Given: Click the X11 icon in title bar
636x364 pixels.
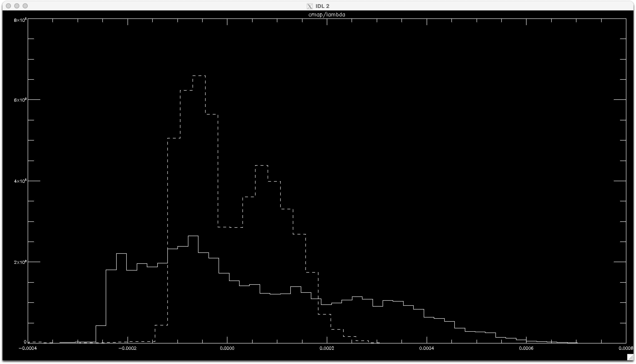Looking at the screenshot, I should point(310,6).
